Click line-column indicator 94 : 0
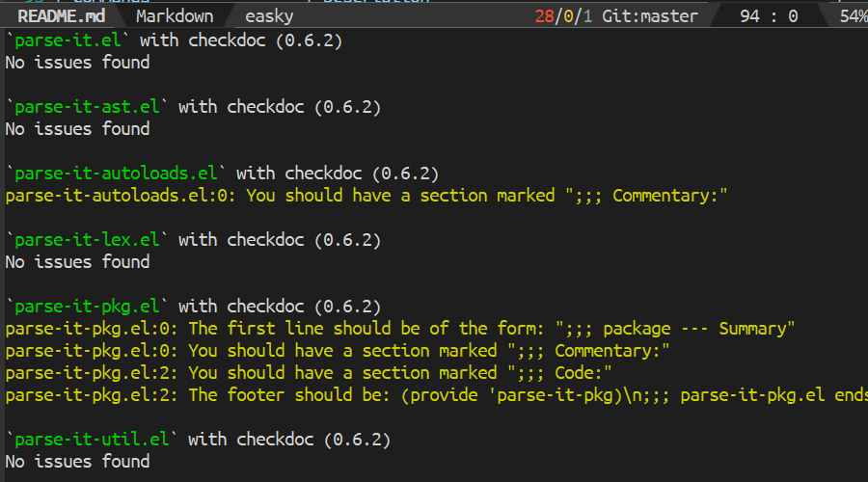 pyautogui.click(x=769, y=16)
